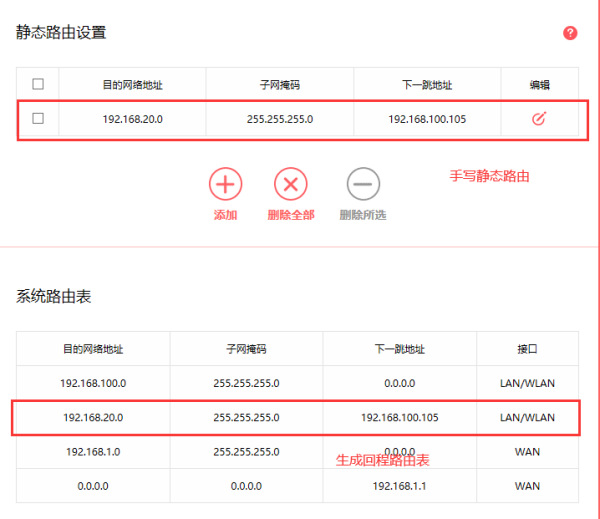
Task: Select the 192.168.100.0 row in system routing table
Action: pos(93,383)
